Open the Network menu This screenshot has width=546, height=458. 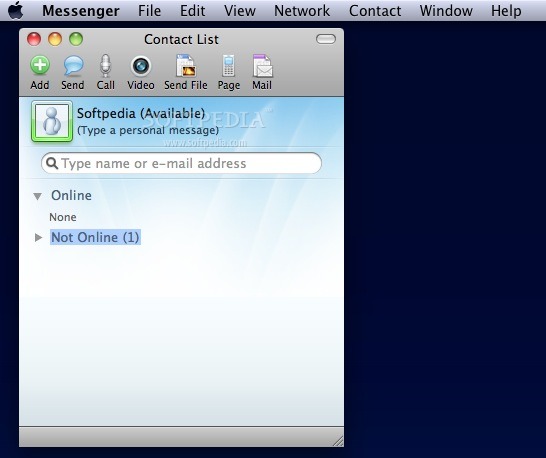coord(302,11)
